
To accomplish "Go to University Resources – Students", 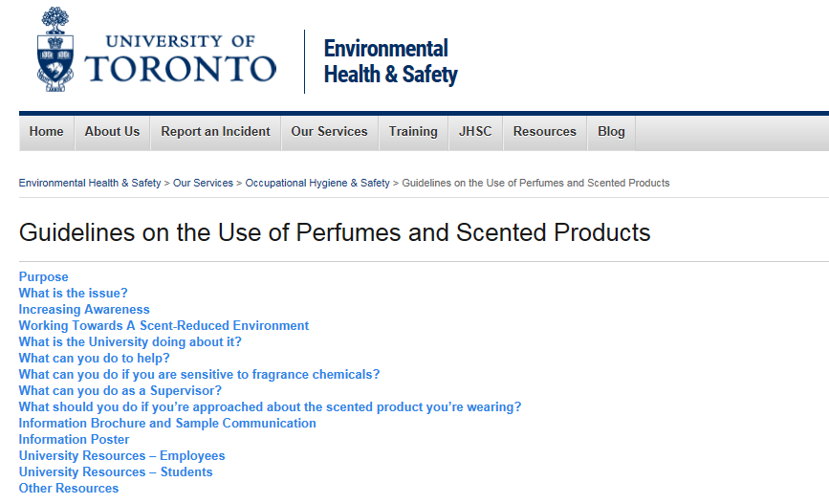I will [x=116, y=472].
